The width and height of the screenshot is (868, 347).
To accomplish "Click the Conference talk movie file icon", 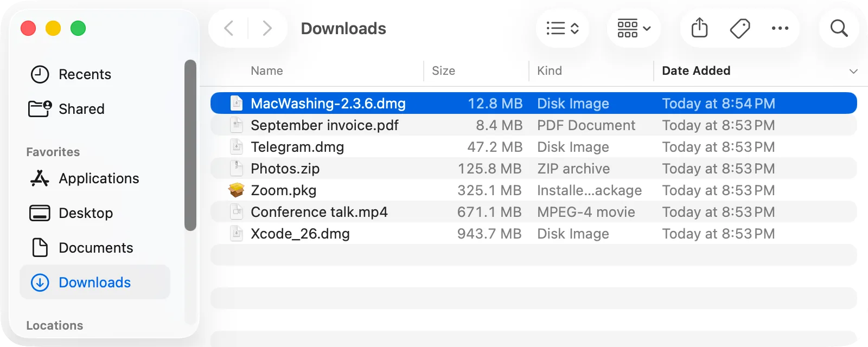I will click(x=237, y=211).
